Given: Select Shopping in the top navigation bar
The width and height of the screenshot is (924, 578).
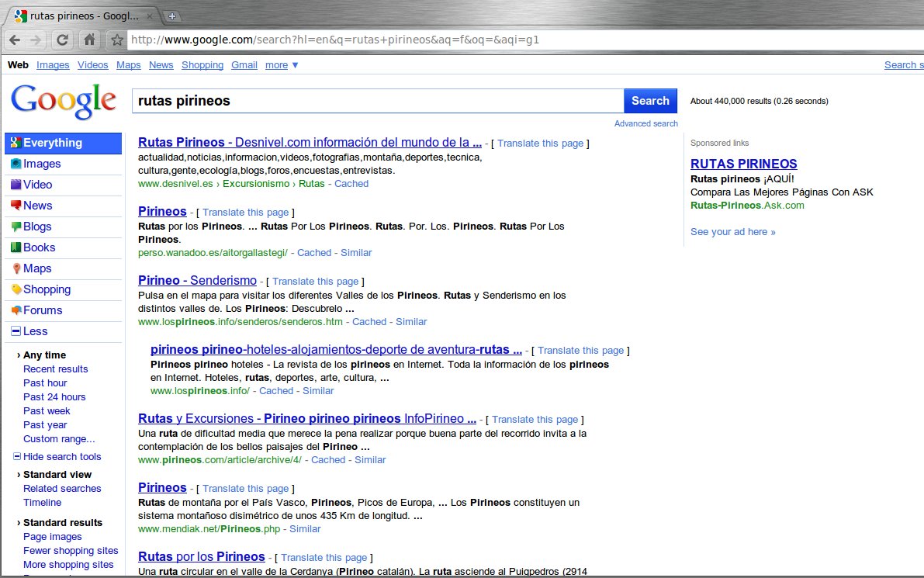Looking at the screenshot, I should pos(202,65).
